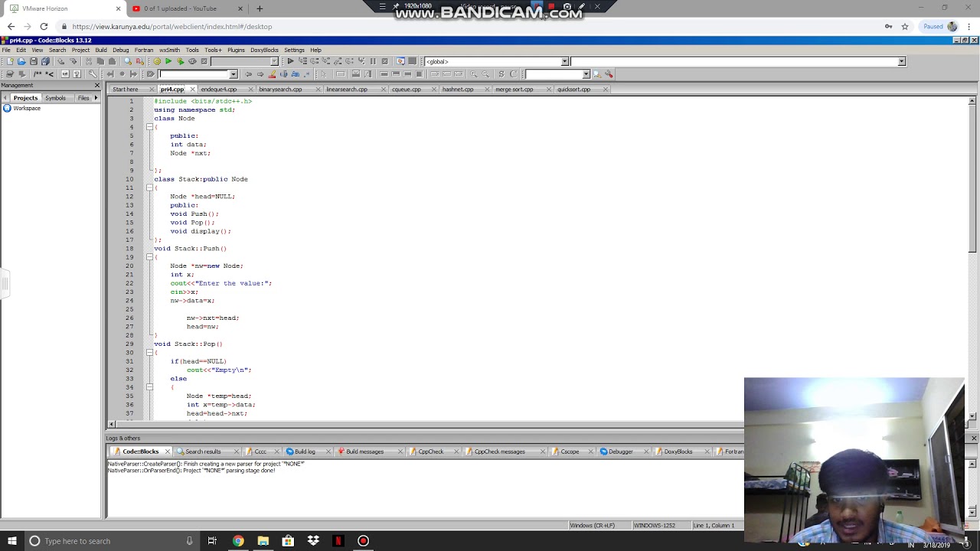Image resolution: width=980 pixels, height=551 pixels.
Task: Open the function list dropdown arrow
Action: coord(901,61)
